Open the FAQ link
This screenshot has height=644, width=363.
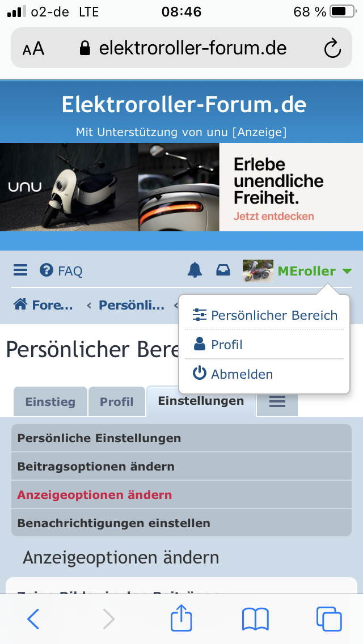pos(61,271)
